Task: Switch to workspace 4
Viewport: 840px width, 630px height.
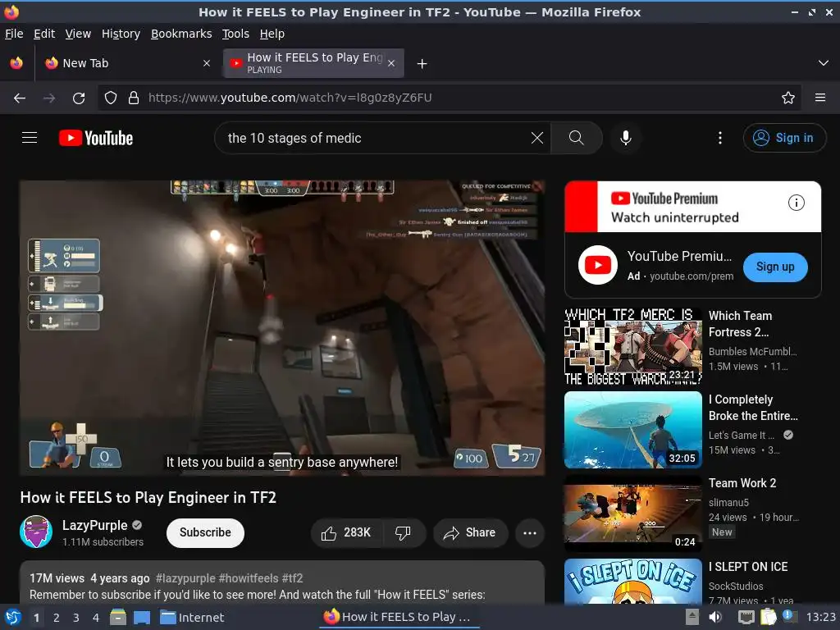Action: 95,618
